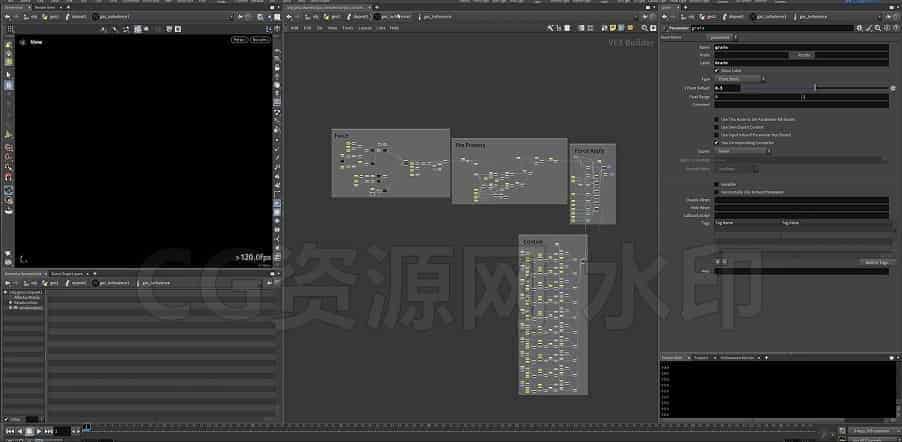Enable Horizontally Join to Next Parameter checkbox
Image resolution: width=902 pixels, height=442 pixels.
coord(716,192)
